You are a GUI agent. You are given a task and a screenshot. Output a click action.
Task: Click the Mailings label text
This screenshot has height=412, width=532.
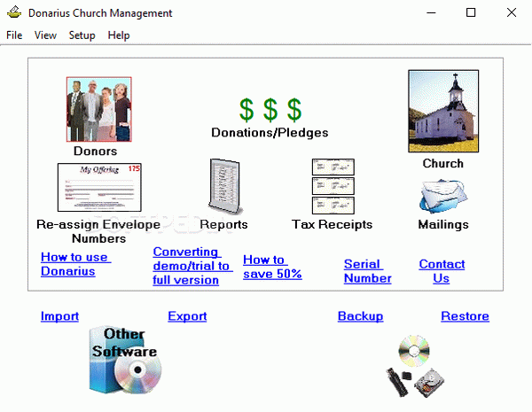[443, 224]
